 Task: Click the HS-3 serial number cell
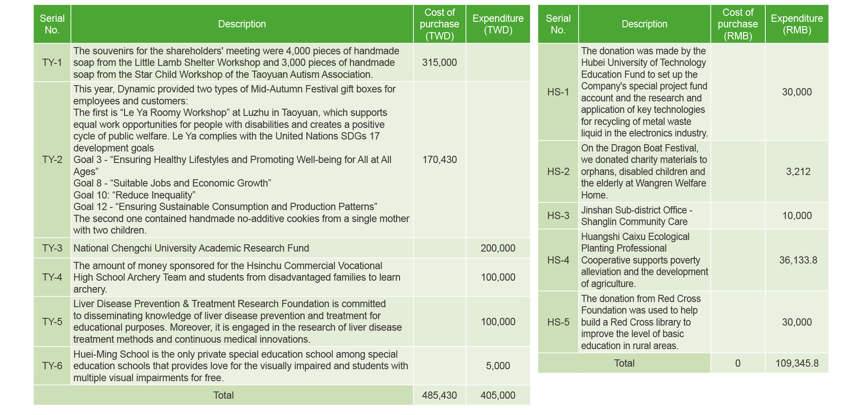pos(558,216)
